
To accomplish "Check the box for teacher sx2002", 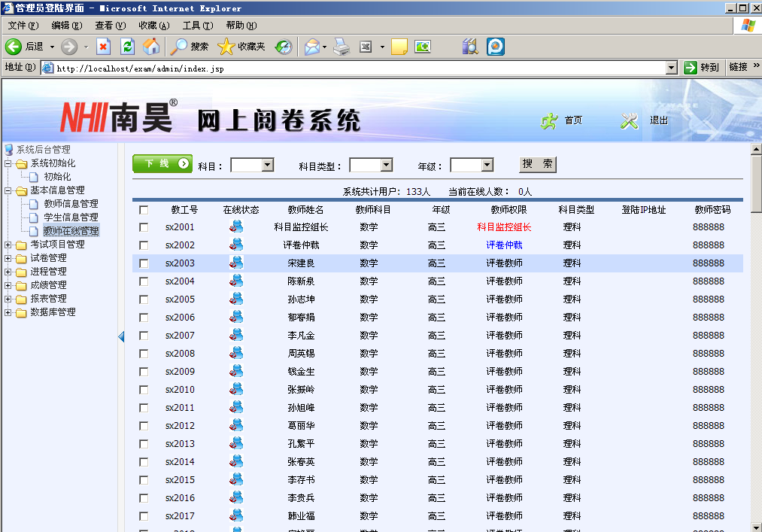I will (144, 245).
